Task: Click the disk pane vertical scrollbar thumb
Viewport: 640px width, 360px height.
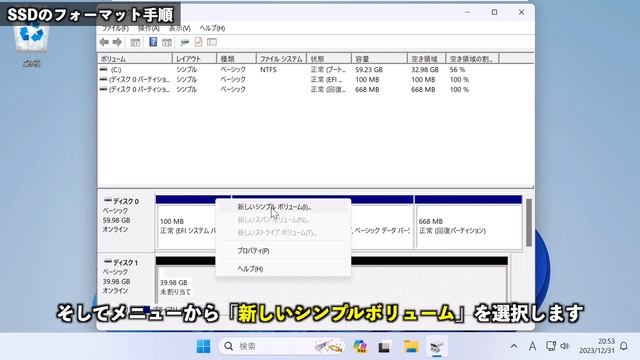Action: coord(529,222)
